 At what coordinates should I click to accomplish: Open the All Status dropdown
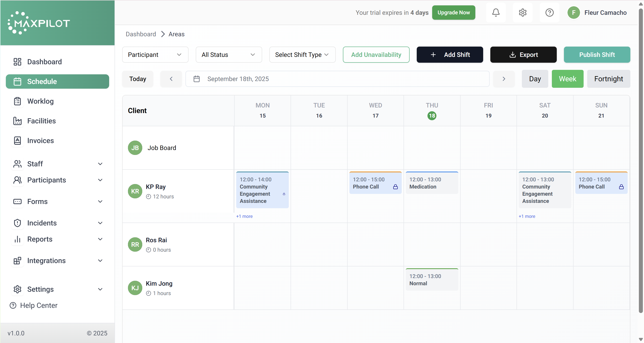[229, 55]
